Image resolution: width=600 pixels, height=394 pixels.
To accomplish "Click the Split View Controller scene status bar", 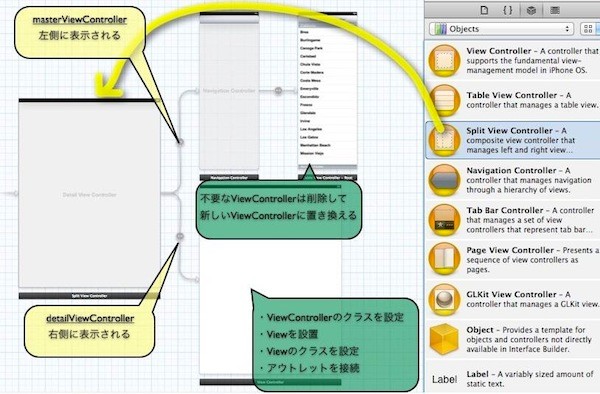I will click(x=90, y=101).
